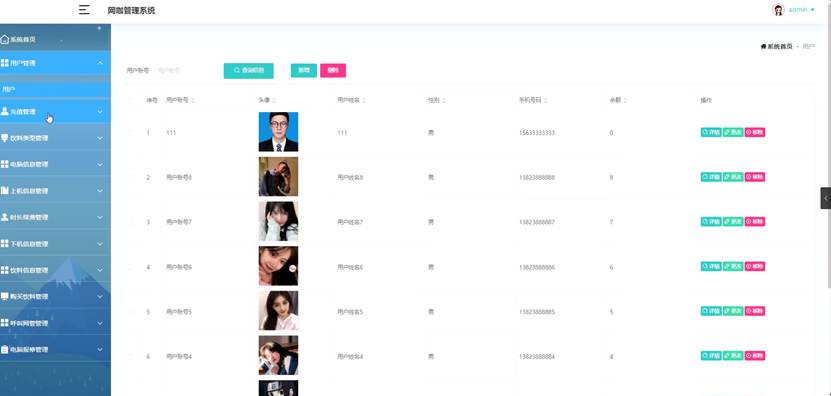Click the person icon of 时长续费管理
This screenshot has height=396, width=831.
click(x=5, y=217)
